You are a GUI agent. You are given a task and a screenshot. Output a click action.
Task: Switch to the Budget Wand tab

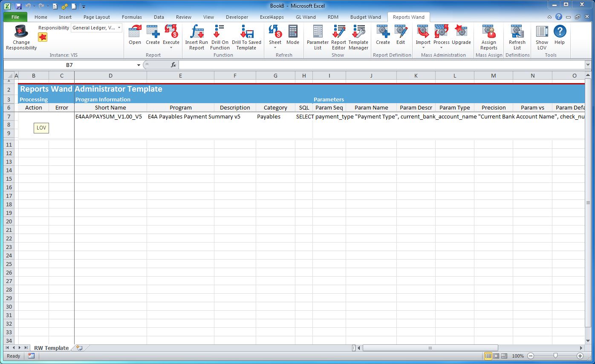click(x=365, y=17)
